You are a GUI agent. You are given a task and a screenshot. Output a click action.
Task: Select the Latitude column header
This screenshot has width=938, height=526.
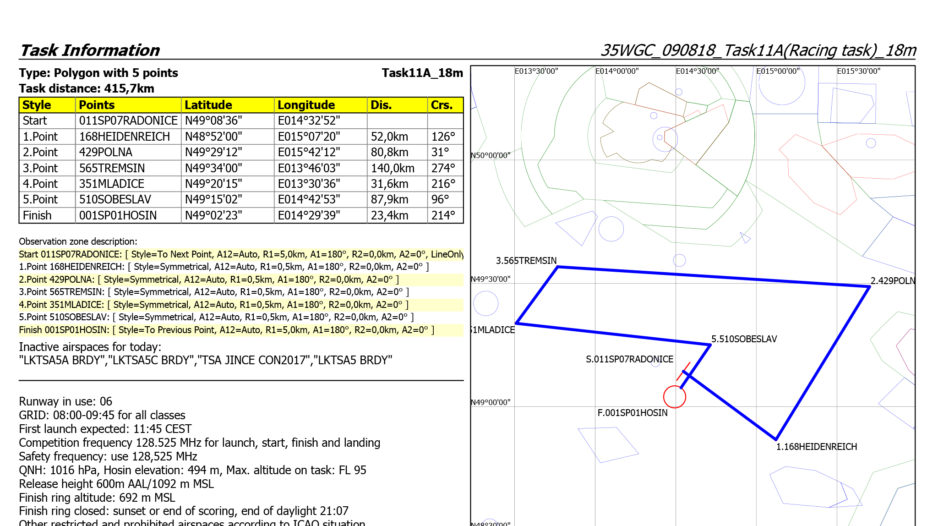point(208,105)
